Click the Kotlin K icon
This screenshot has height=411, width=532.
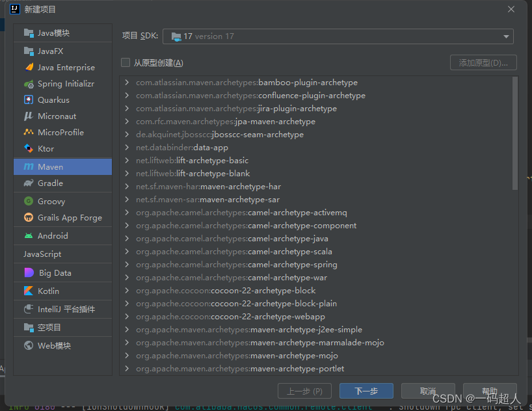click(x=29, y=291)
